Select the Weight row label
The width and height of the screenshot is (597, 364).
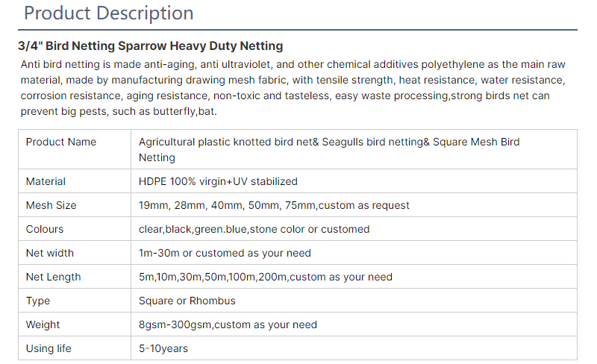click(x=43, y=324)
